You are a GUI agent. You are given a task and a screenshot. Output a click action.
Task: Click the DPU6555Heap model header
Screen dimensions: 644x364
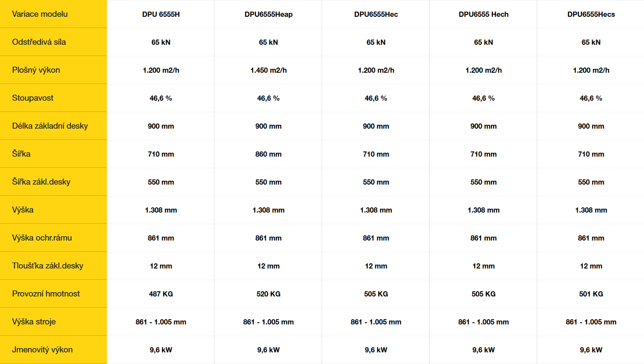268,14
